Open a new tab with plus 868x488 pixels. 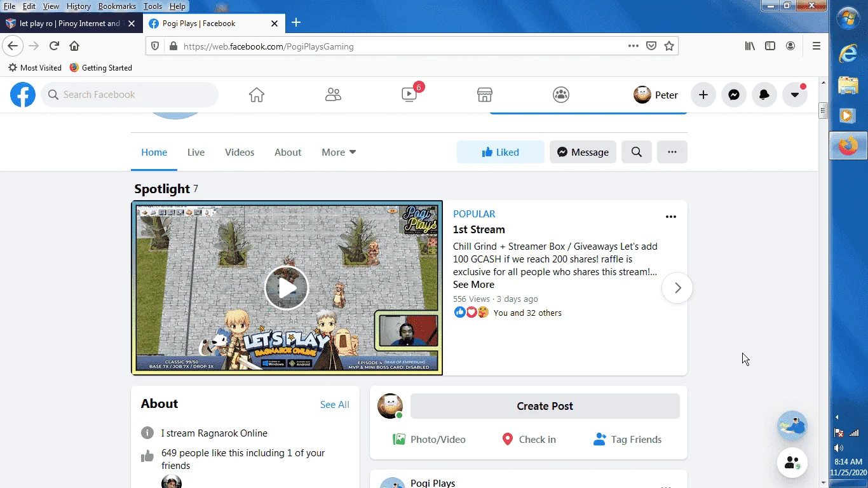tap(296, 23)
